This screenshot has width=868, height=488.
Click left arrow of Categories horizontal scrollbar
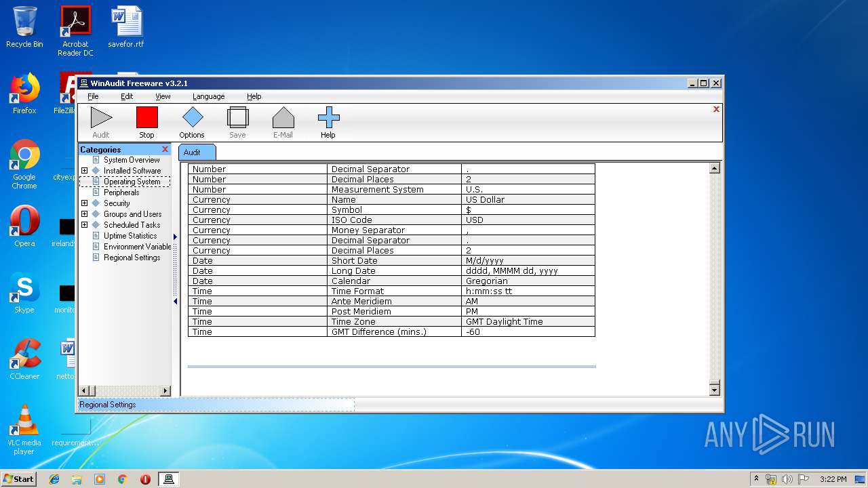coord(84,390)
